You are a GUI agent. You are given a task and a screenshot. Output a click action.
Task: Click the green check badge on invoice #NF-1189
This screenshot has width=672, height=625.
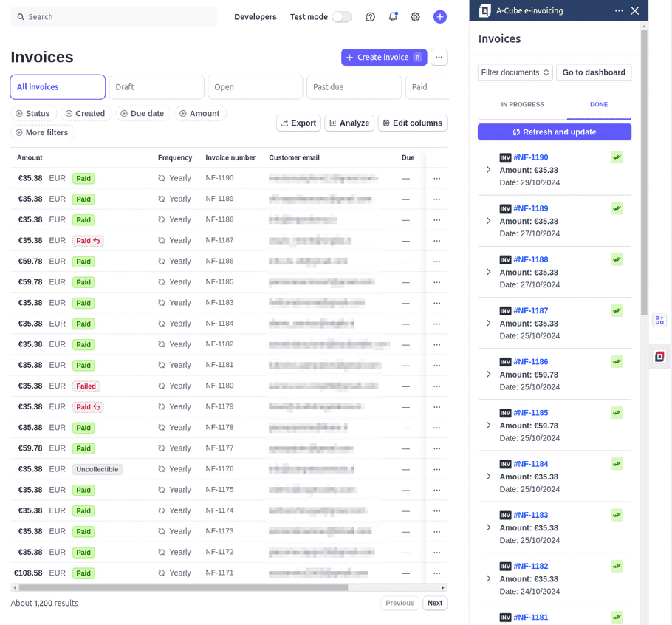[617, 208]
